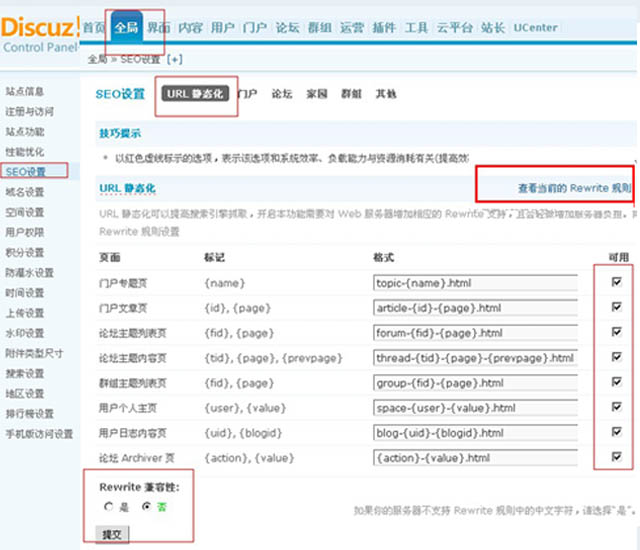This screenshot has width=640, height=550.
Task: Focus the article-{id}-{page}.html format field
Action: pyautogui.click(x=475, y=308)
